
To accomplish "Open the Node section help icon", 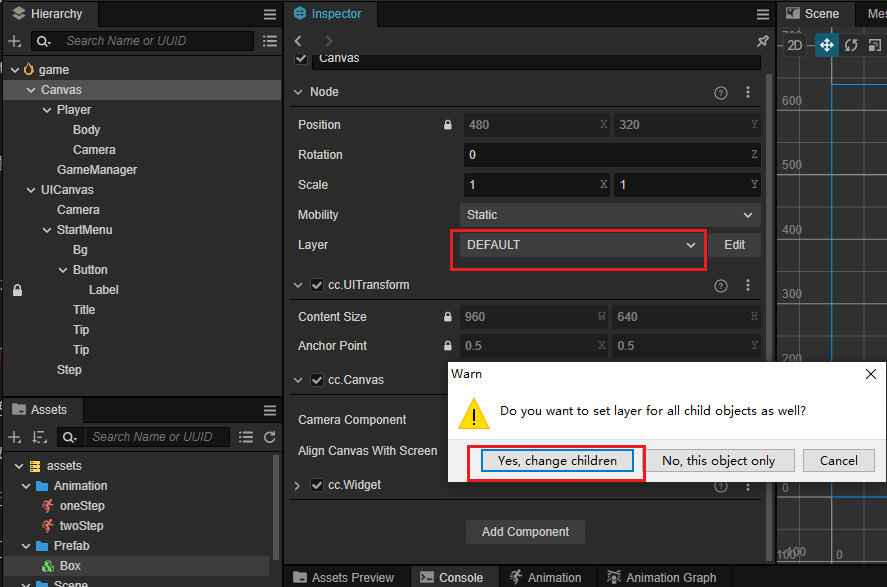I will pyautogui.click(x=720, y=92).
